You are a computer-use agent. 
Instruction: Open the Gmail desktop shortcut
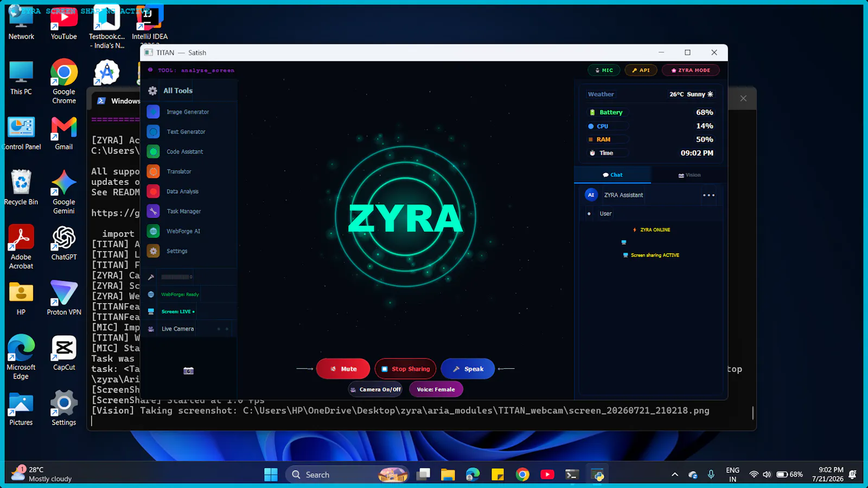coord(64,133)
